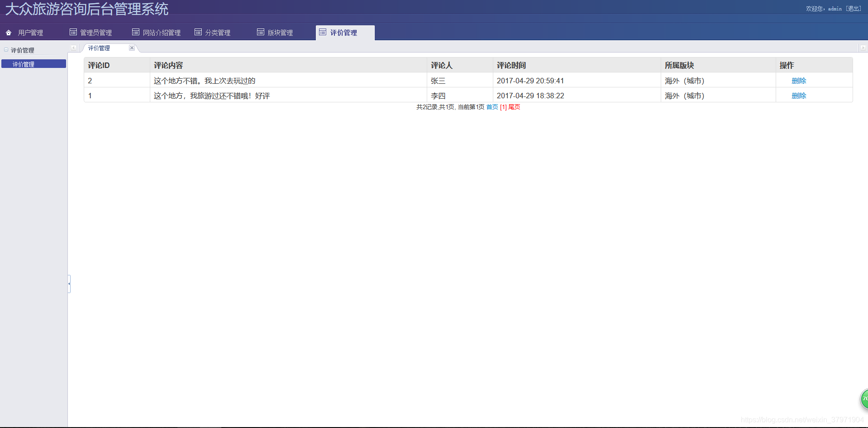Click page number [1] in pagination

[503, 107]
